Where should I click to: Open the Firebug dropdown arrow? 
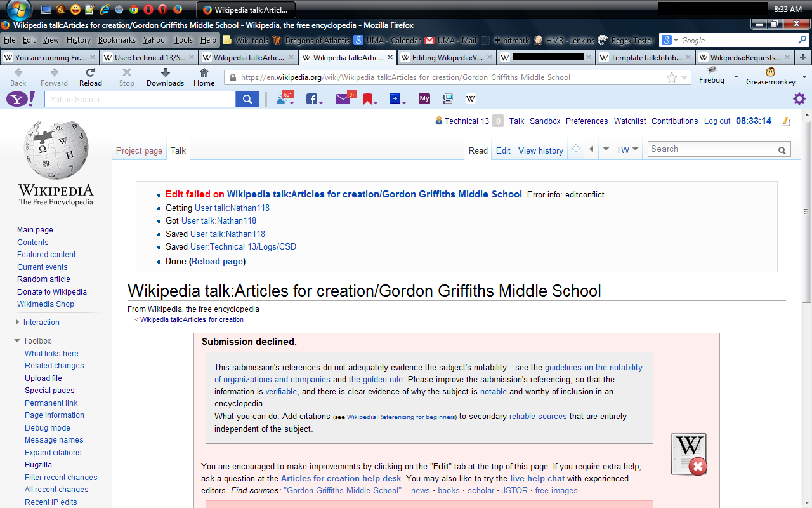point(737,77)
